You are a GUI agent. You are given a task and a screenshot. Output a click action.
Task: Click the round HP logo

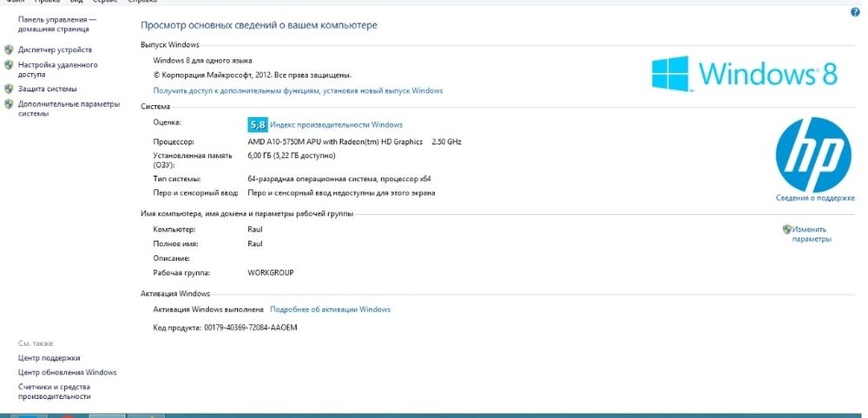click(813, 155)
